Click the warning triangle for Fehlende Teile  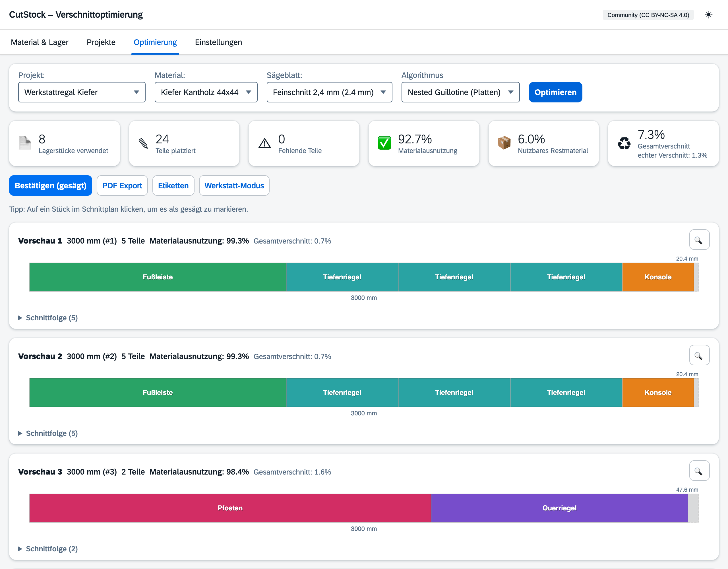tap(265, 143)
